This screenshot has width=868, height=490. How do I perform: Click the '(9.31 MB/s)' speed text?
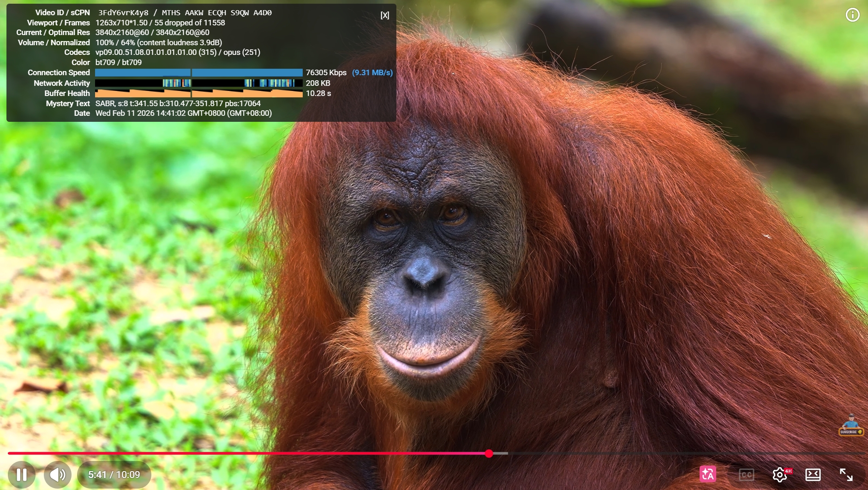click(x=372, y=72)
